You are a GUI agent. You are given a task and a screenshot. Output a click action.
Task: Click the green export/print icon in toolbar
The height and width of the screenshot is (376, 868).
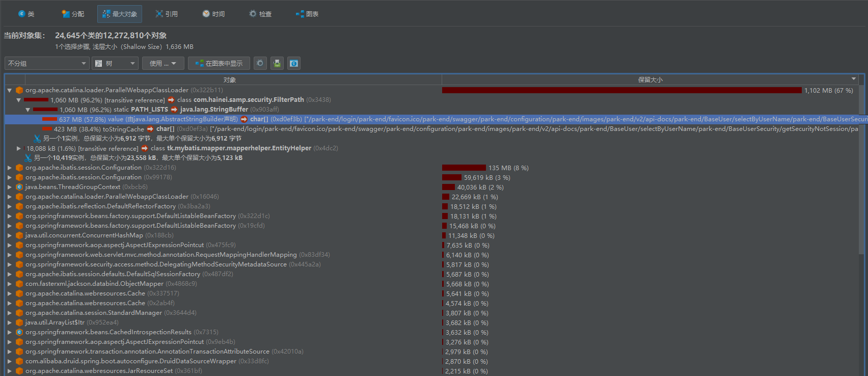pyautogui.click(x=277, y=63)
